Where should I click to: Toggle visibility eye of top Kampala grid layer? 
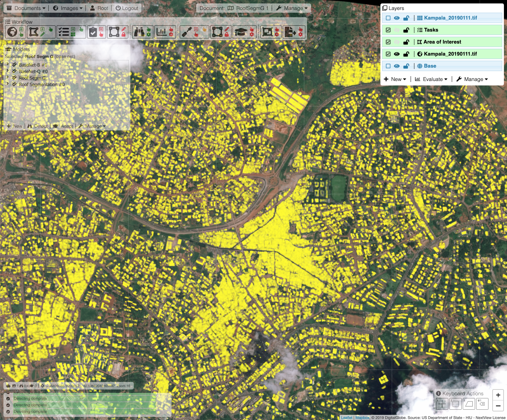coord(397,18)
